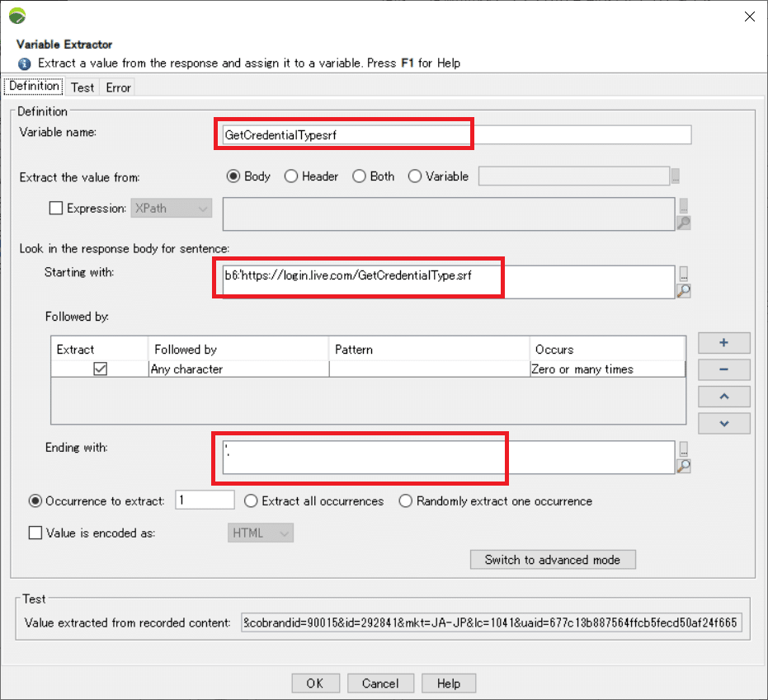Screen dimensions: 768x700
Task: Open ellipsis button next to Variable source field
Action: [x=676, y=176]
